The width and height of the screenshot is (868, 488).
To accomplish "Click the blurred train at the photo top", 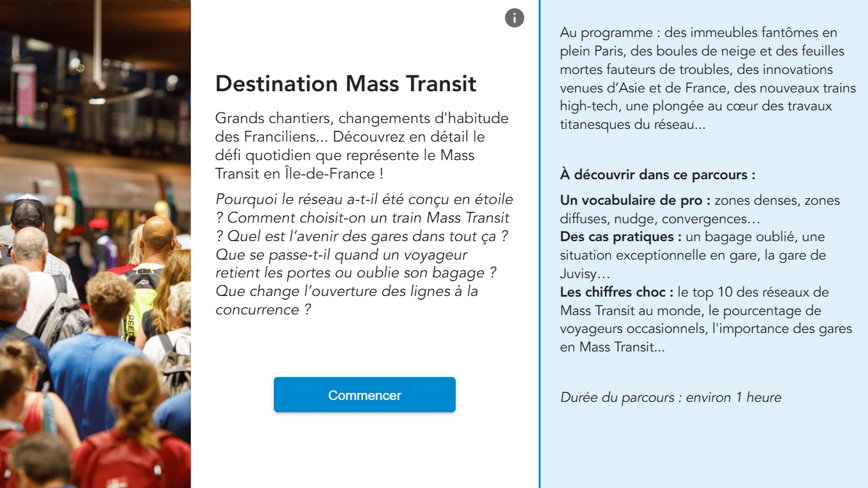I will pos(95,182).
